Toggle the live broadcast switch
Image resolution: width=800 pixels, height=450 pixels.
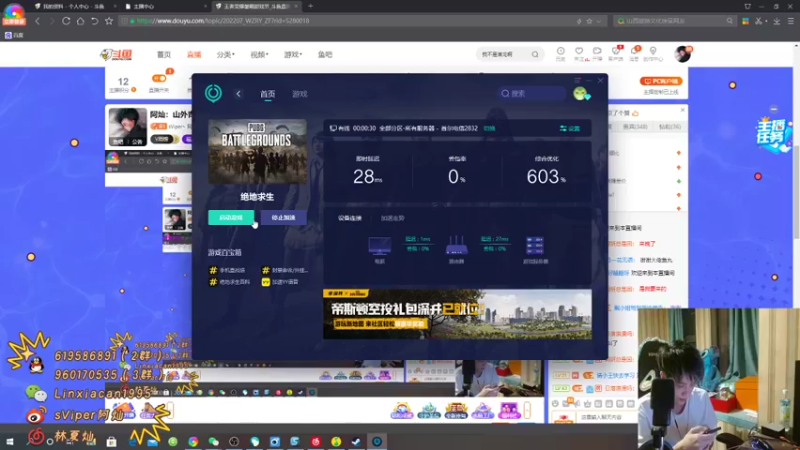tap(159, 79)
